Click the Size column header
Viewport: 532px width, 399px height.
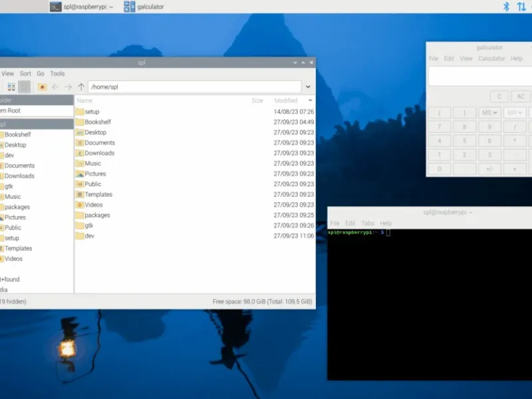pos(257,100)
